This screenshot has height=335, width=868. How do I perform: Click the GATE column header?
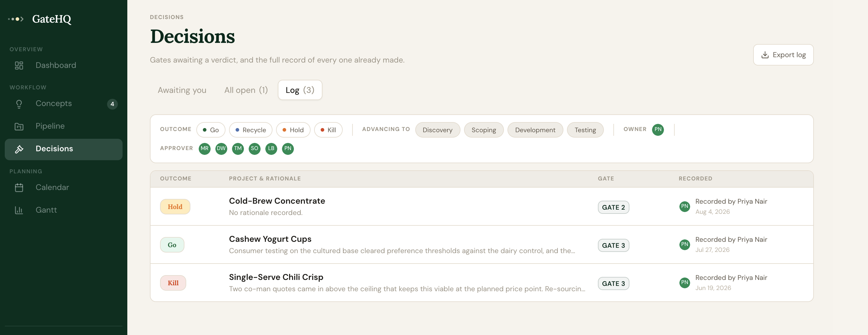[606, 179]
